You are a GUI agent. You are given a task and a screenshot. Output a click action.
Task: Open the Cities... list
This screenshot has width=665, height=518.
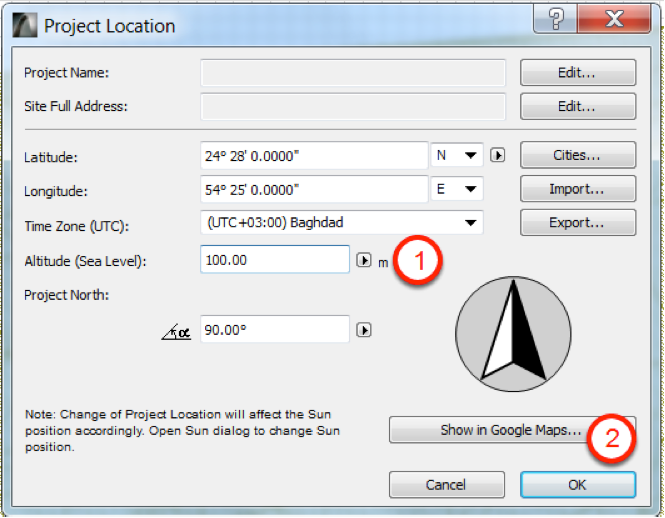pos(578,155)
